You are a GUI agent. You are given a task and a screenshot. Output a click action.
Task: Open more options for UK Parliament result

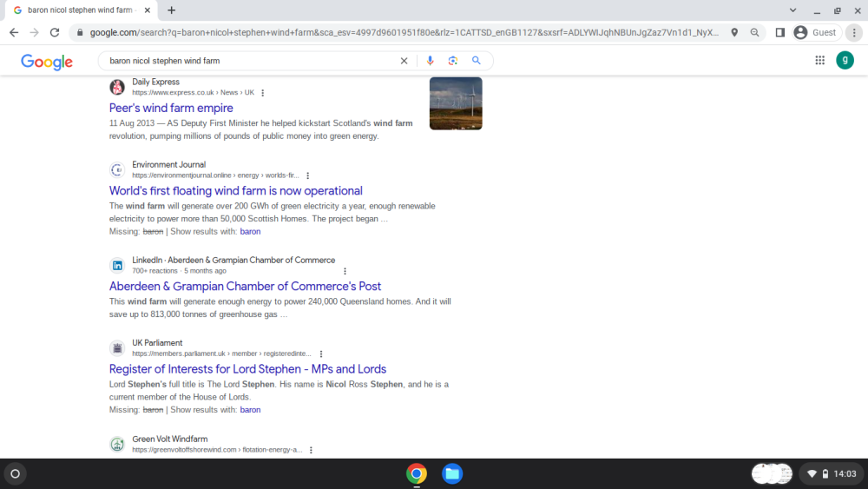click(x=321, y=354)
